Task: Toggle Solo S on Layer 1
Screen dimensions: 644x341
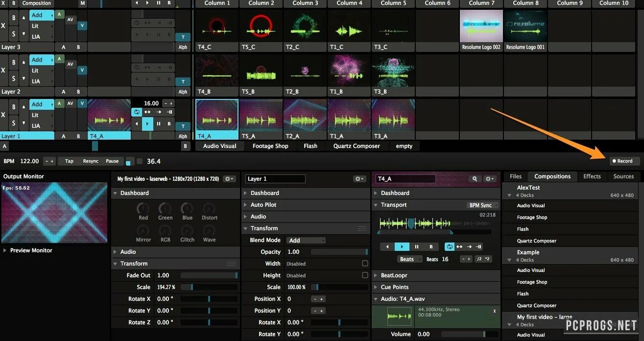Action: tap(14, 122)
